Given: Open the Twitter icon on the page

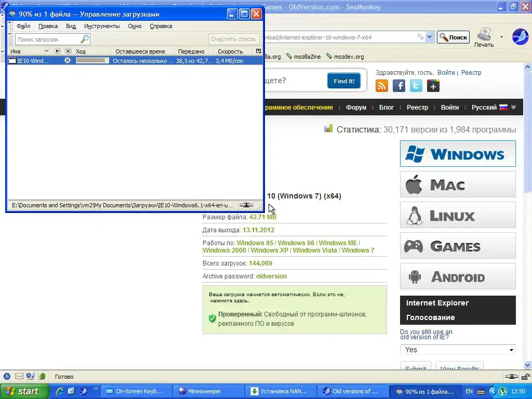Looking at the screenshot, I should coord(416,86).
